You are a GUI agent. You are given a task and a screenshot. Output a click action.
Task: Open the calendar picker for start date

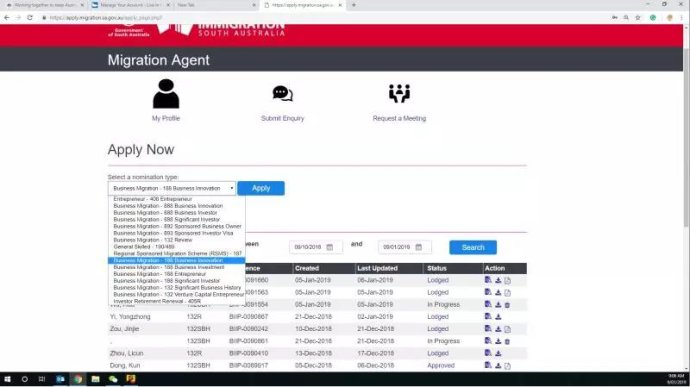point(330,247)
